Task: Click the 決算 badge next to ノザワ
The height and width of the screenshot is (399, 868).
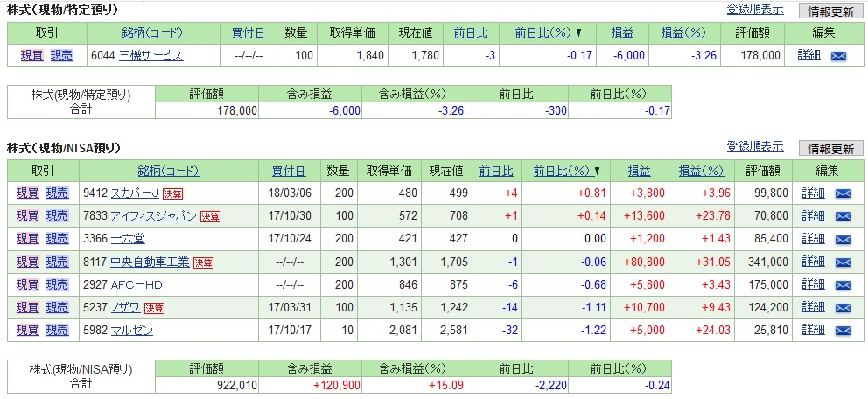Action: click(154, 308)
